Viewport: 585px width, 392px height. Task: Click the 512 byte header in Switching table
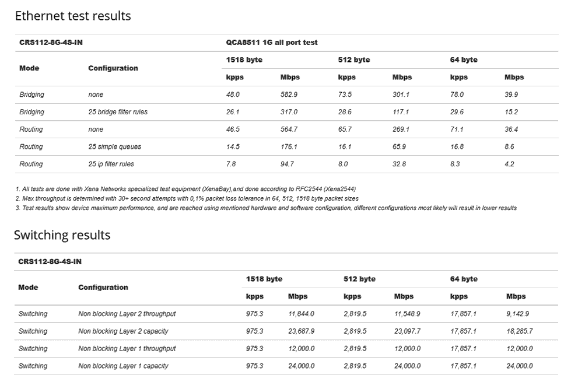point(359,279)
